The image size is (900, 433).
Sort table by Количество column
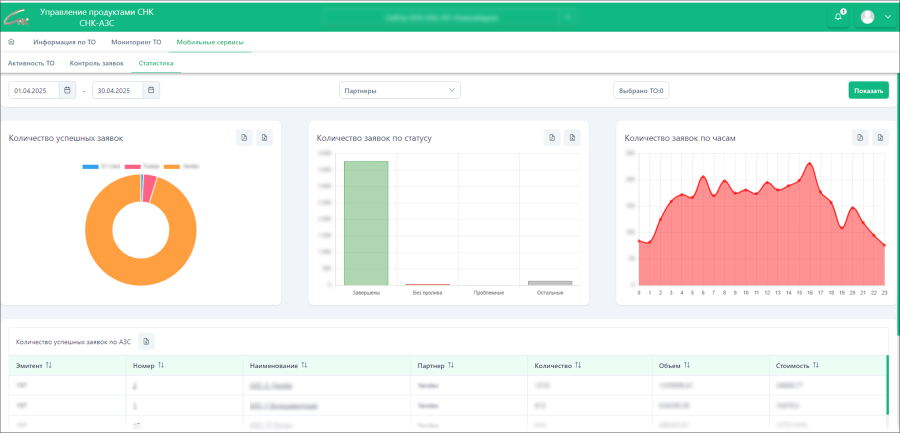pyautogui.click(x=578, y=366)
